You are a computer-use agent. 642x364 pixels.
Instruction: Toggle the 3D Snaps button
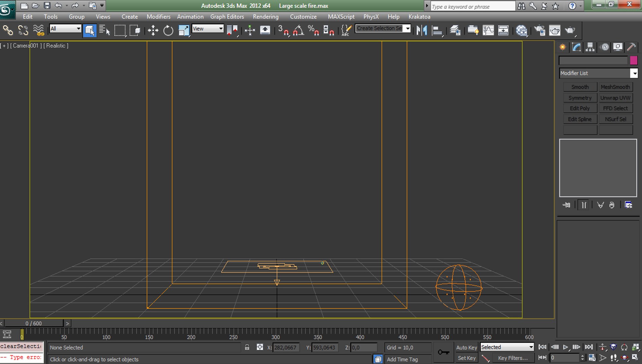click(x=283, y=30)
